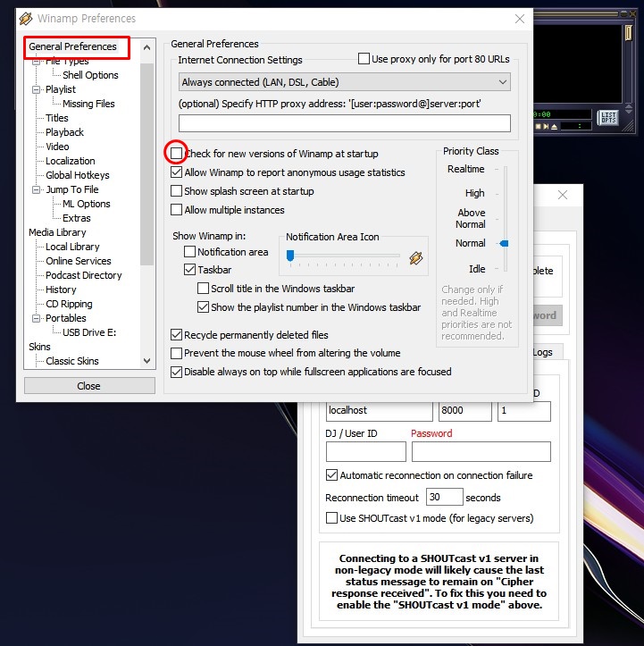
Task: Select Media Library in the tree
Action: 57,232
